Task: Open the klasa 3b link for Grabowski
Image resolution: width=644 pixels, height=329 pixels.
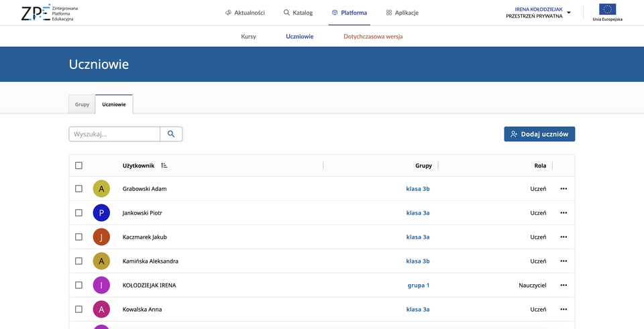Action: [x=417, y=189]
